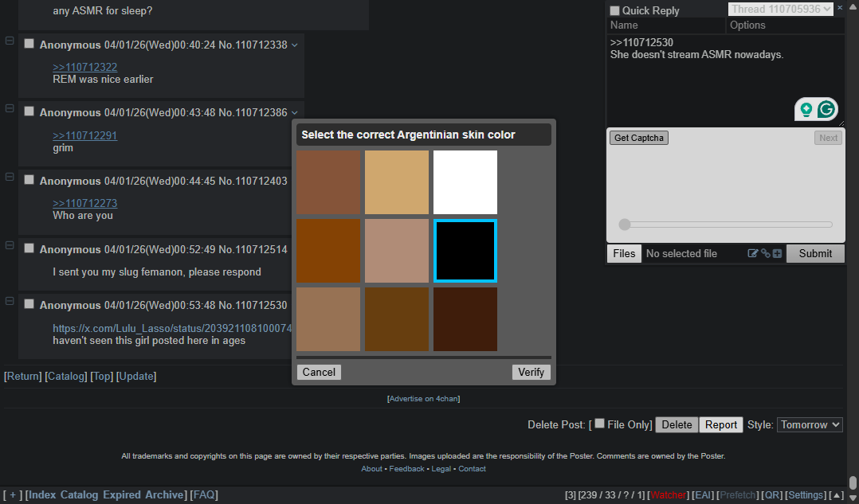Open the FAQ link in the bottom bar
This screenshot has width=859, height=504.
pyautogui.click(x=204, y=494)
